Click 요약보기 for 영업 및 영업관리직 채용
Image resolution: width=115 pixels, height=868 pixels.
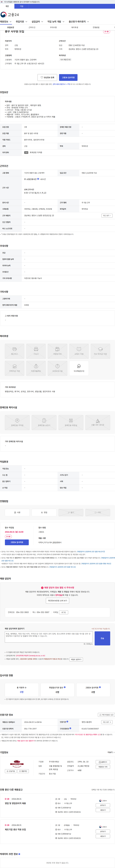[x=103, y=805]
